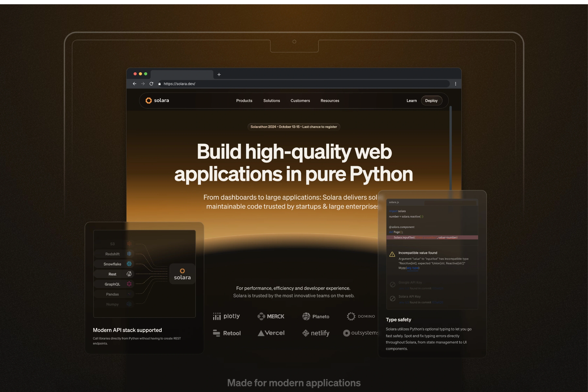Screen dimensions: 588x392
Task: Open the Solutions nav menu
Action: [x=271, y=100]
